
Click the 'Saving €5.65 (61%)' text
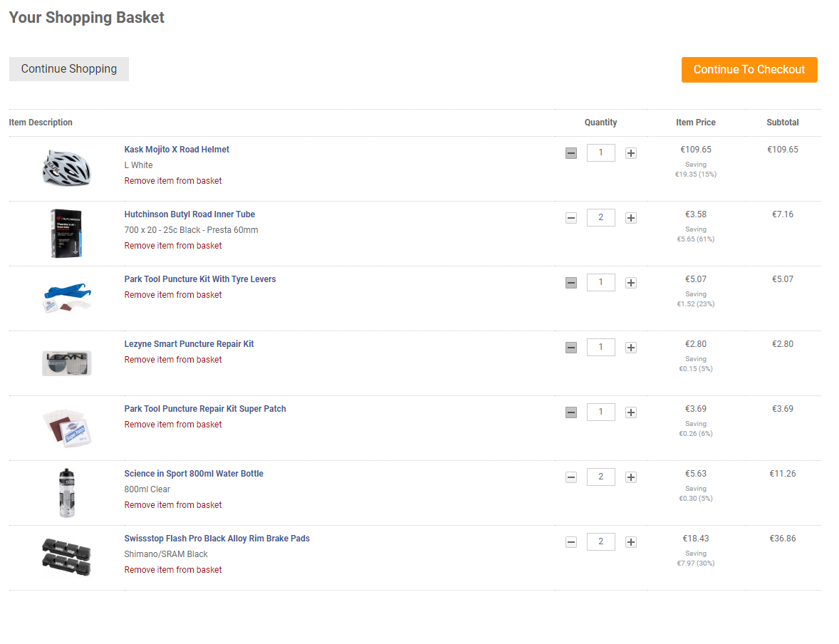point(696,234)
